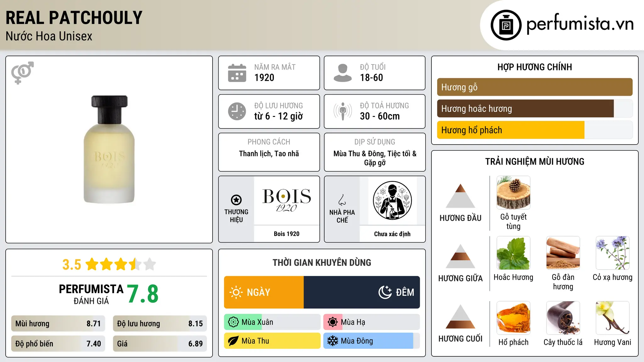644x362 pixels.
Task: Click the unisex gender symbol icon
Action: point(22,73)
